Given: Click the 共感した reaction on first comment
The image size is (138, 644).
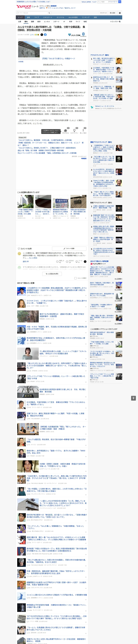Looking at the screenshot, I should 61,261.
